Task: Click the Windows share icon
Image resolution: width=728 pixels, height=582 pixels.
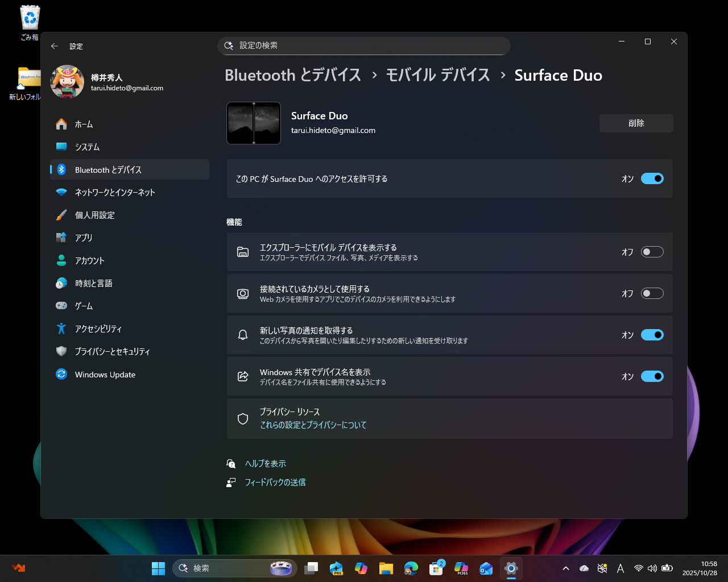Action: 243,376
